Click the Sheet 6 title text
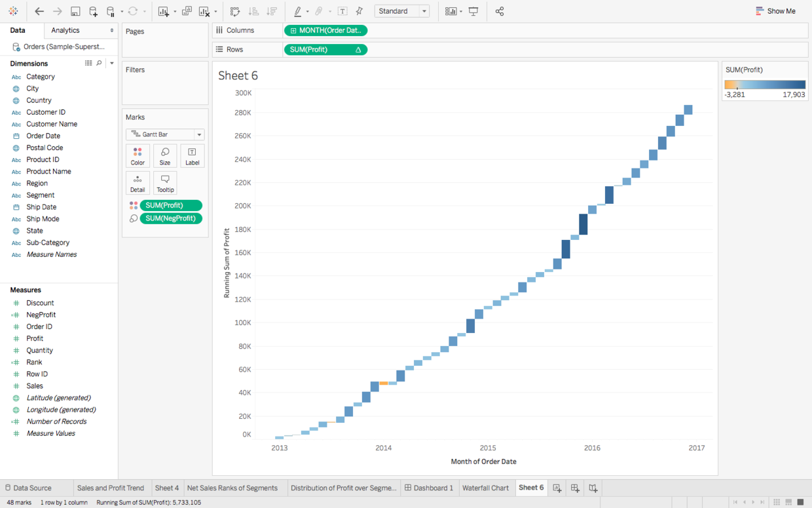Viewport: 812px width, 508px height. tap(238, 75)
